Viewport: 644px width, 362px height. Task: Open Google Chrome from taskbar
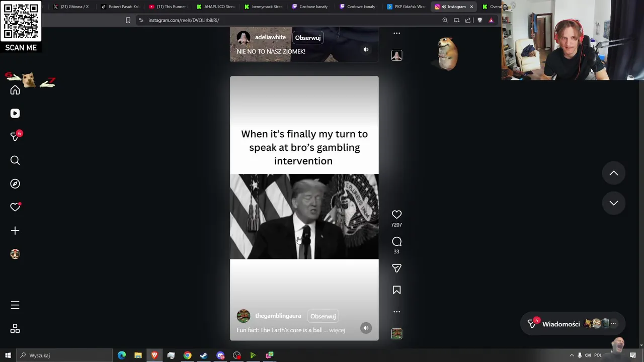tap(187, 355)
